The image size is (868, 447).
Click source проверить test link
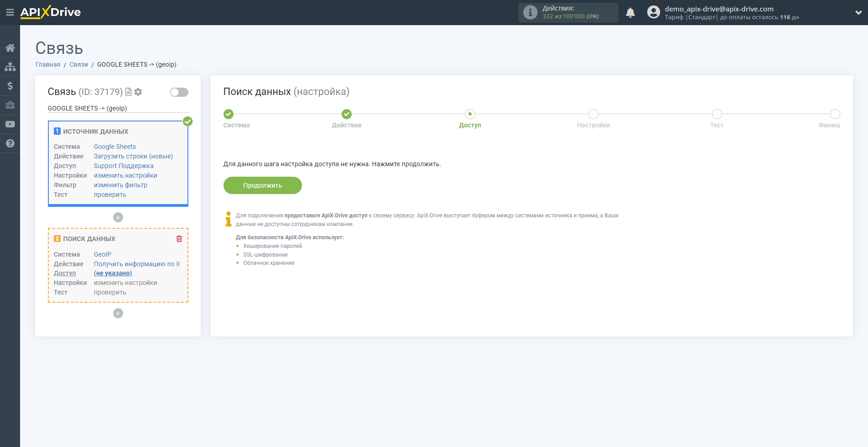click(x=110, y=195)
